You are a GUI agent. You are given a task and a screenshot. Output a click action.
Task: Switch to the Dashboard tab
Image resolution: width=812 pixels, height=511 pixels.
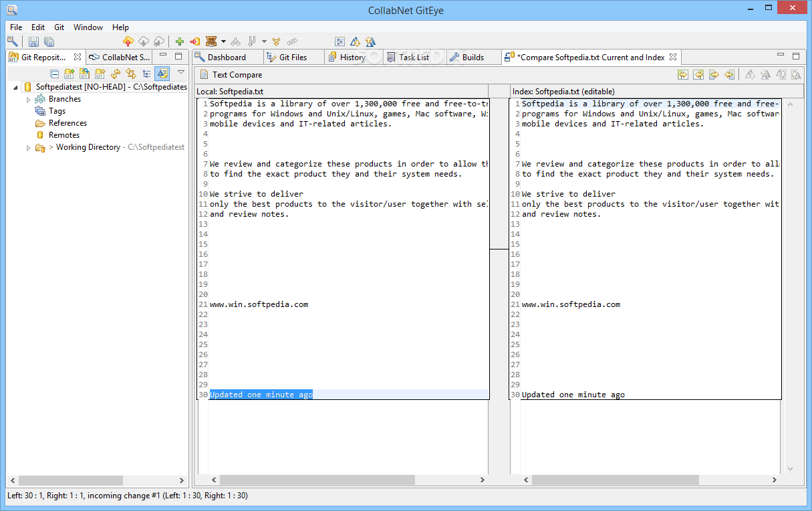(x=227, y=58)
